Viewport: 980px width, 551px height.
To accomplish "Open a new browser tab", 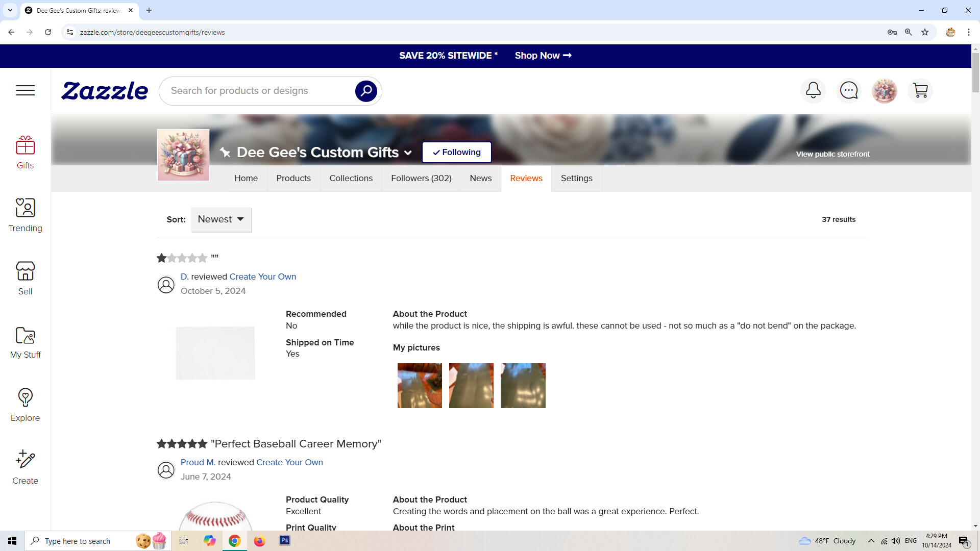I will (x=149, y=10).
